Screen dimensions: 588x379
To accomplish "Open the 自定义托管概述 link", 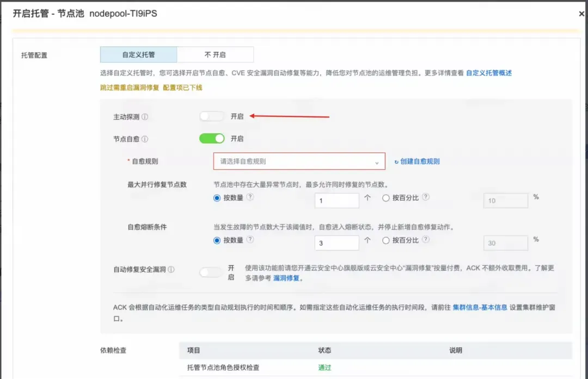I will [x=489, y=73].
